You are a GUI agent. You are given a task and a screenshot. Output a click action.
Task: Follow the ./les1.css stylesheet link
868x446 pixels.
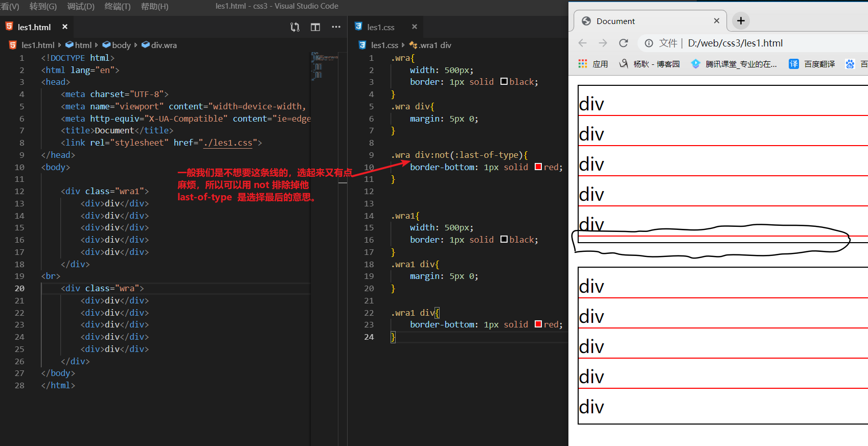coord(227,143)
